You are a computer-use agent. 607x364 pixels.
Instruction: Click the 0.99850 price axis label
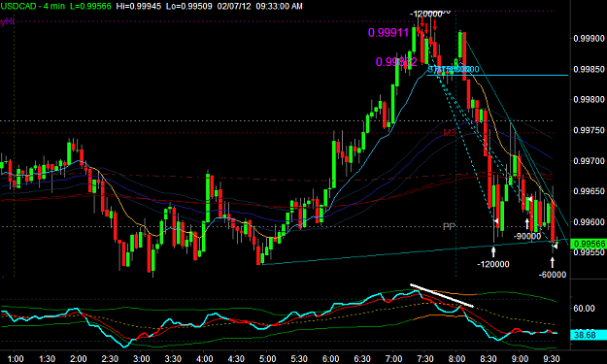click(x=589, y=69)
